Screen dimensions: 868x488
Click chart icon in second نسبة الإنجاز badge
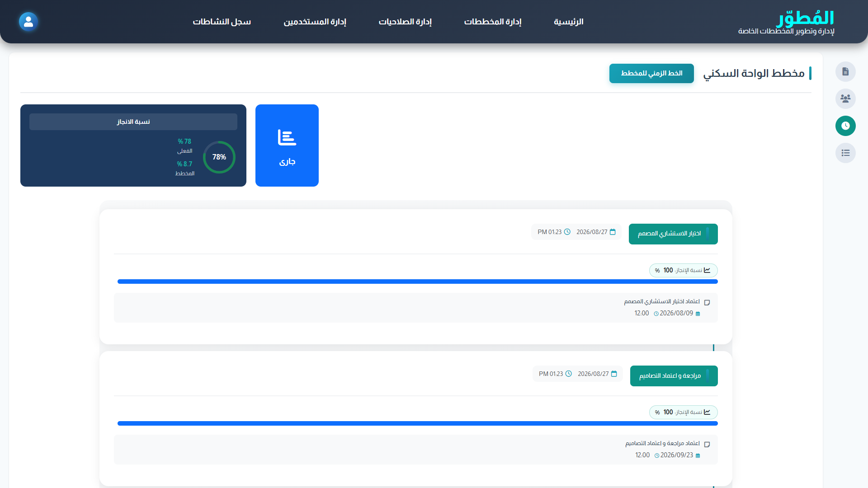tap(707, 412)
